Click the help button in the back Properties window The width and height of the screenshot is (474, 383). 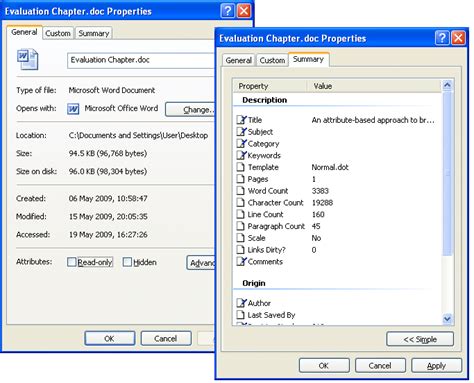coord(227,11)
